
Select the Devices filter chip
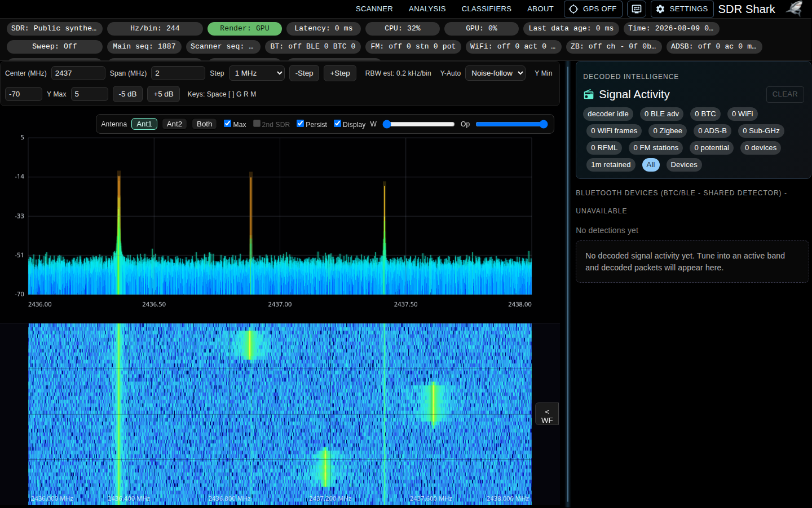(x=684, y=165)
